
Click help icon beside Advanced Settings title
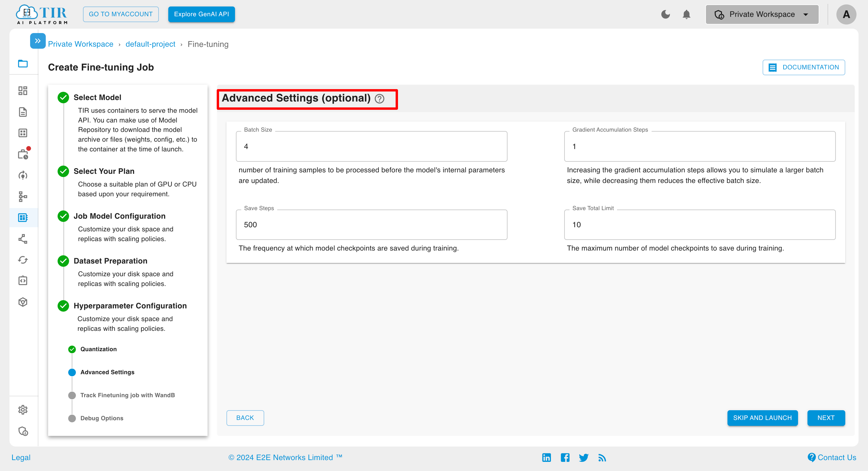[x=379, y=99]
